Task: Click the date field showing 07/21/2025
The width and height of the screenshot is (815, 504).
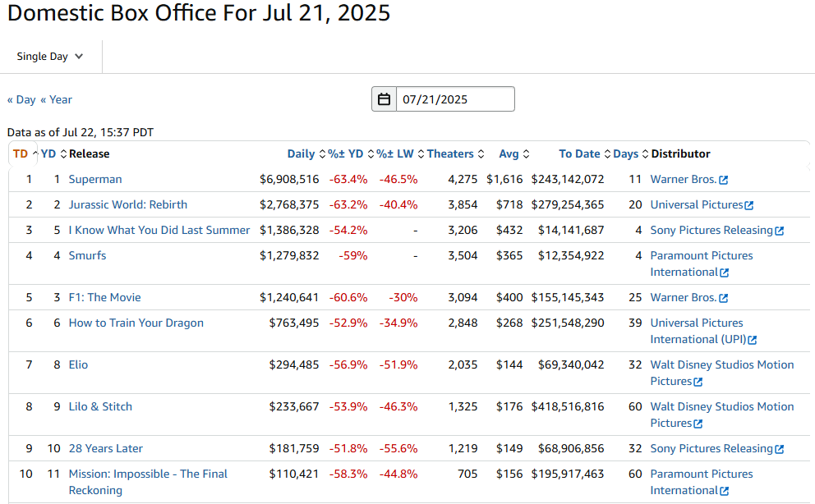Action: [x=455, y=99]
